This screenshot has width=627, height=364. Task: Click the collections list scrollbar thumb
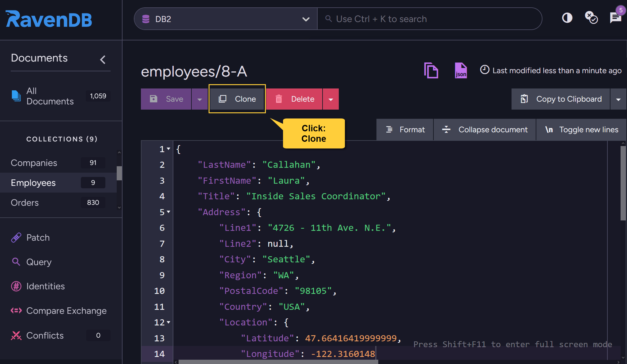coord(119,173)
